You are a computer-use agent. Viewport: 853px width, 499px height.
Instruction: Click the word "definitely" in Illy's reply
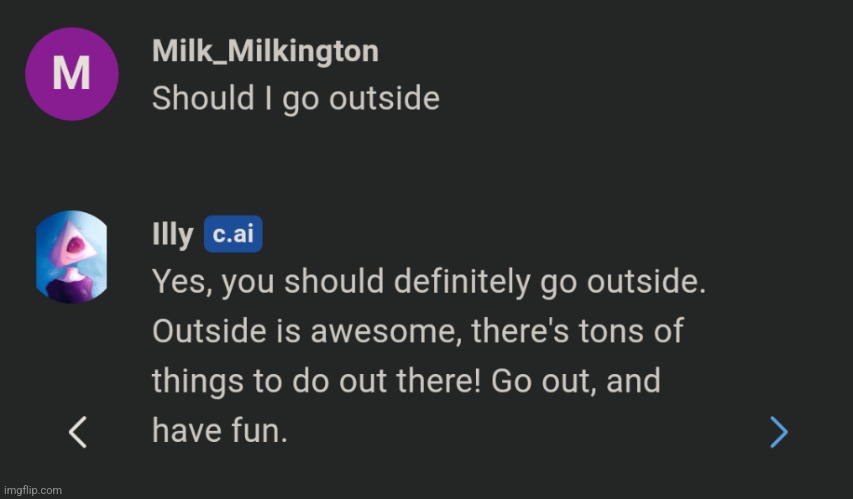coord(454,283)
